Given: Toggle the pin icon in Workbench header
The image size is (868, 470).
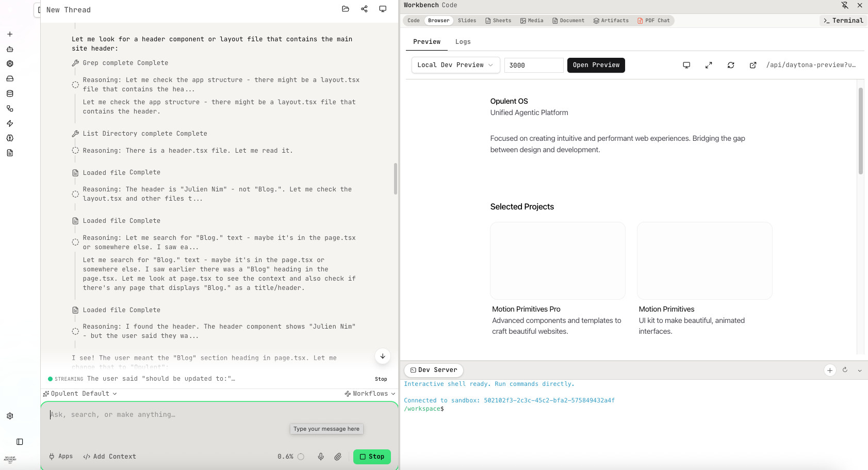Looking at the screenshot, I should pyautogui.click(x=845, y=5).
